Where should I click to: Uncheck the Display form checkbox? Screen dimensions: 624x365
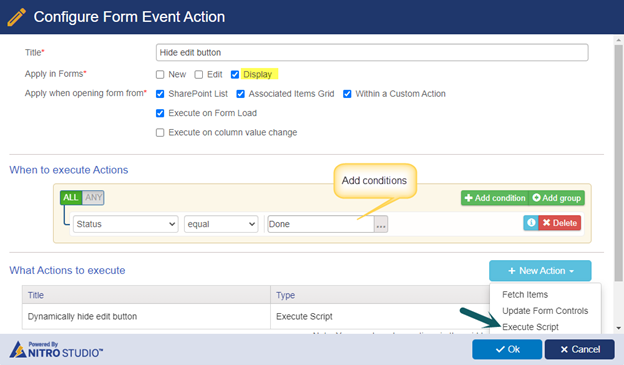(x=235, y=74)
